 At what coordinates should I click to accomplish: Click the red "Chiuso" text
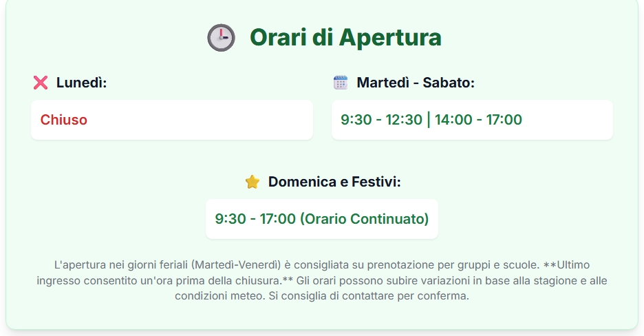click(x=64, y=120)
